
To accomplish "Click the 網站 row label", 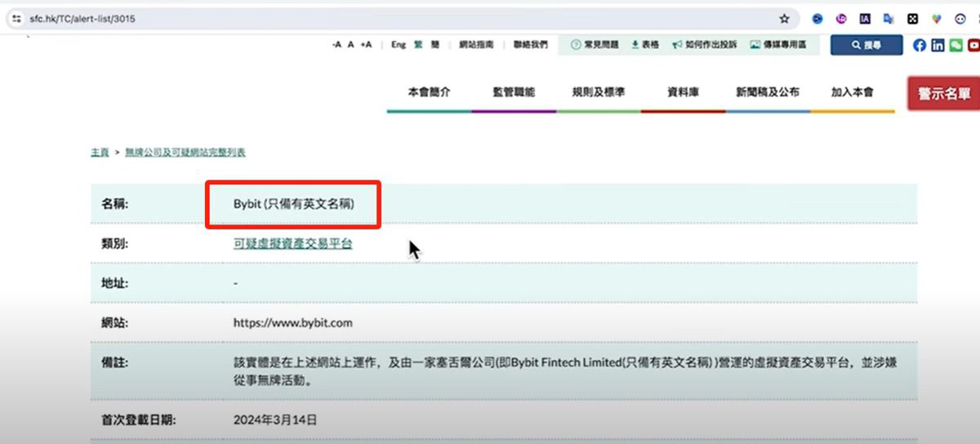I will 115,322.
